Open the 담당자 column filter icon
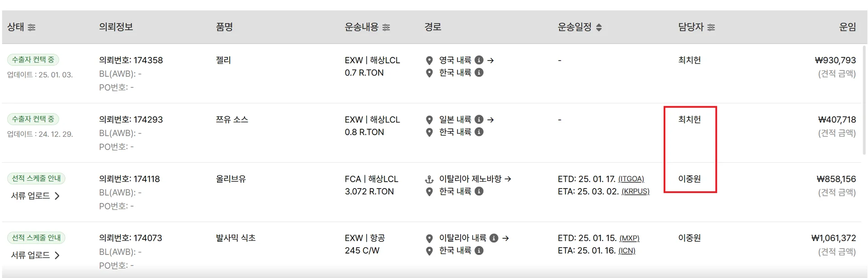This screenshot has width=868, height=278. tap(711, 28)
